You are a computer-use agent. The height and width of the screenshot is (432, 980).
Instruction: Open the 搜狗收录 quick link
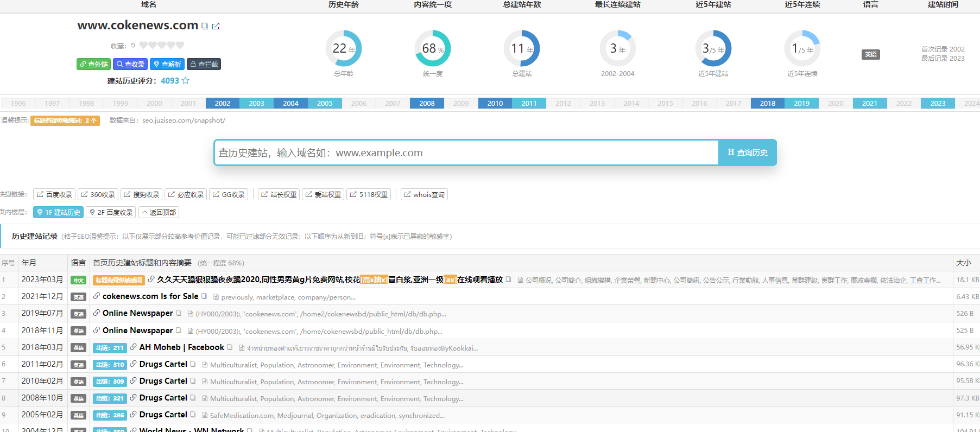click(x=141, y=194)
